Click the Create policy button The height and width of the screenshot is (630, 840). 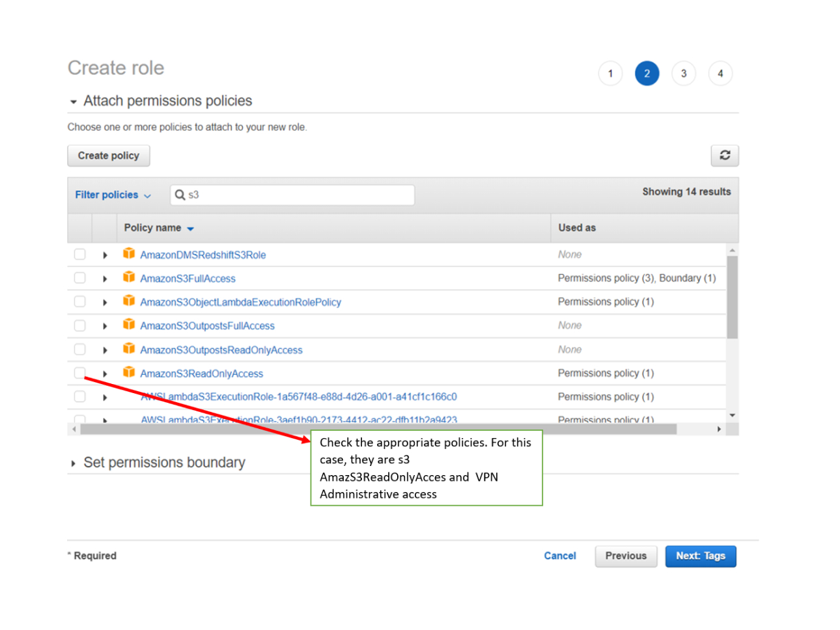(x=109, y=156)
